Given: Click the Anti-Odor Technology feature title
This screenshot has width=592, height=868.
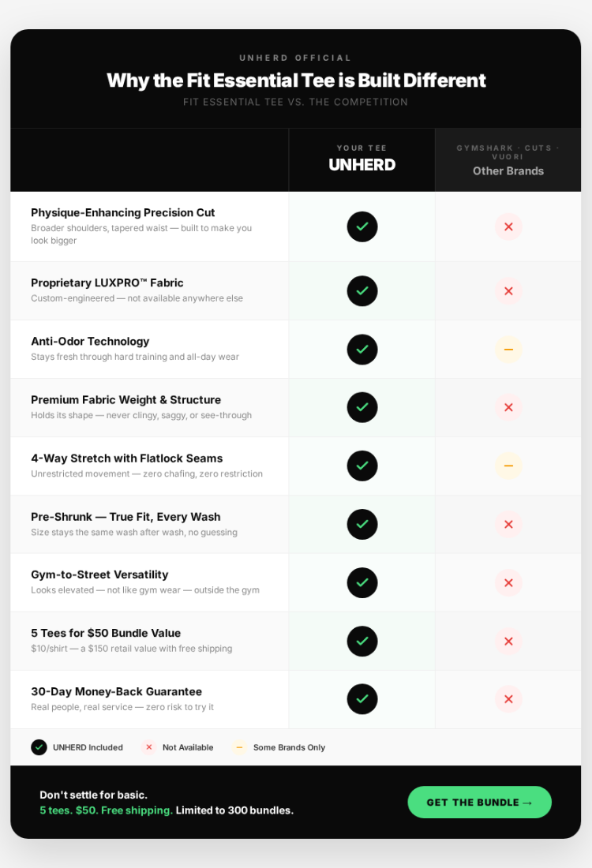Looking at the screenshot, I should [90, 341].
